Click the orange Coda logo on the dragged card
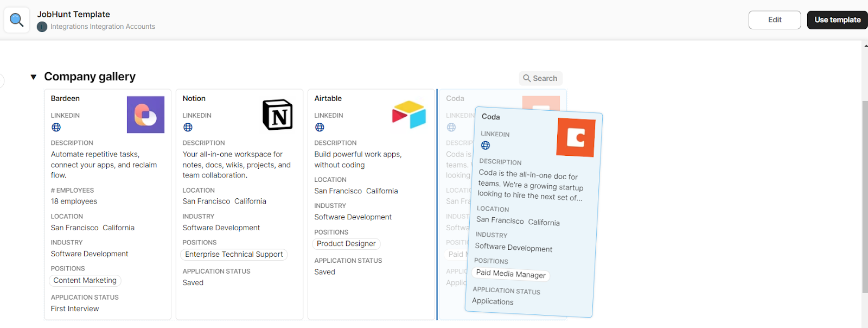 tap(576, 137)
